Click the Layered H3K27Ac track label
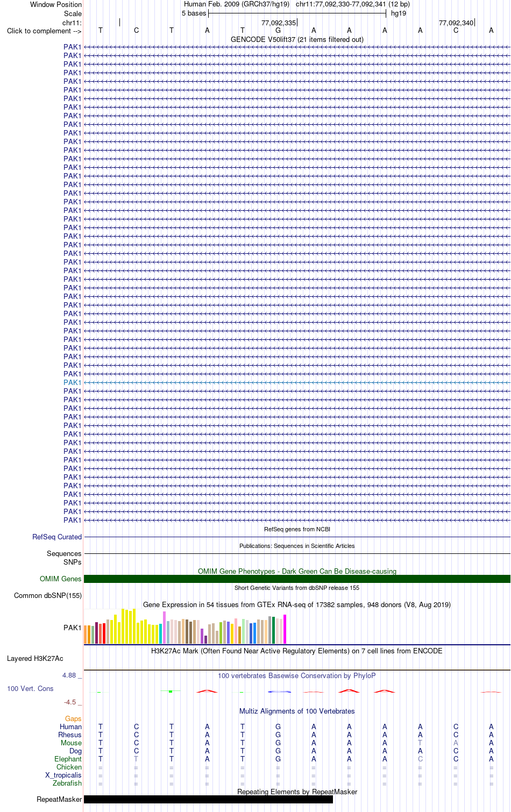Screen dimensions: 511x812 pos(35,658)
